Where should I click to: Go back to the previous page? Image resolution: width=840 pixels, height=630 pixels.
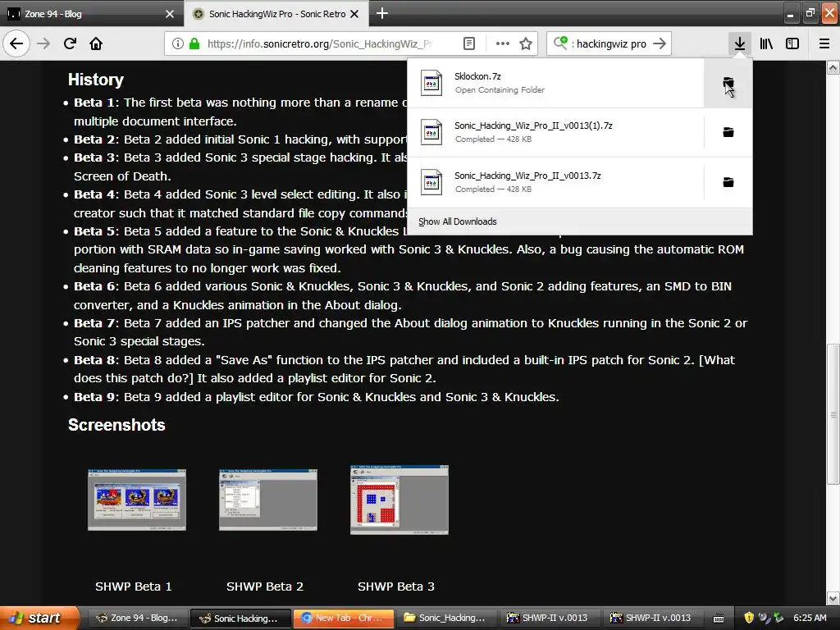click(16, 43)
